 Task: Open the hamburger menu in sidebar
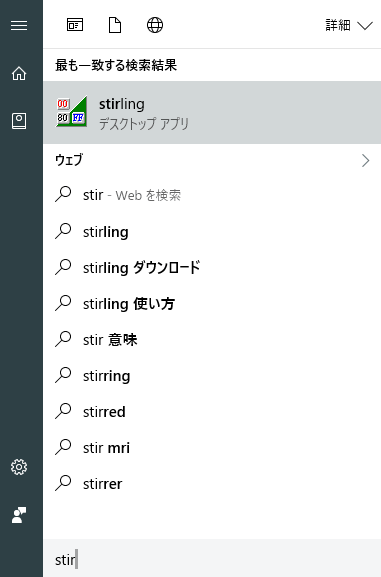19,25
